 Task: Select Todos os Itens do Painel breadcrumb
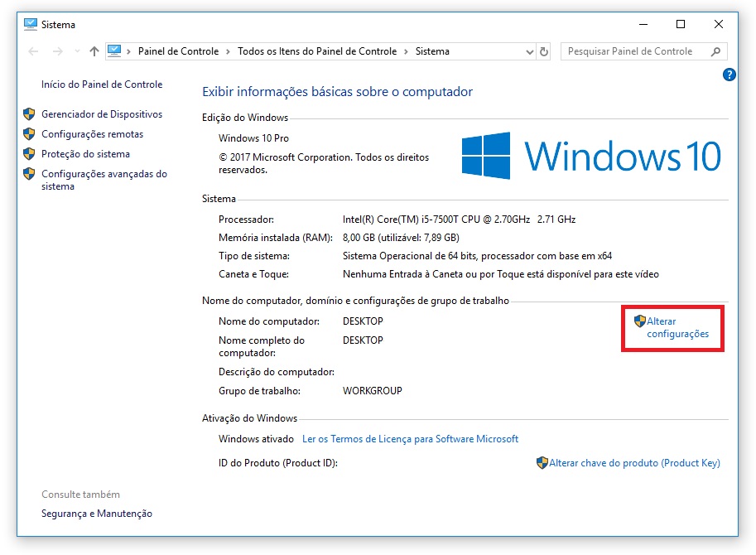tap(317, 51)
